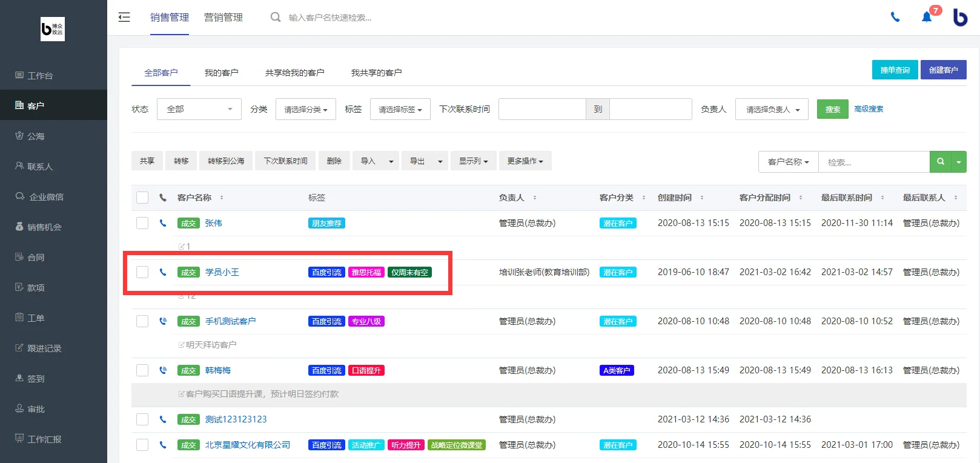
Task: Open 销售机会 in the sidebar
Action: (53, 227)
